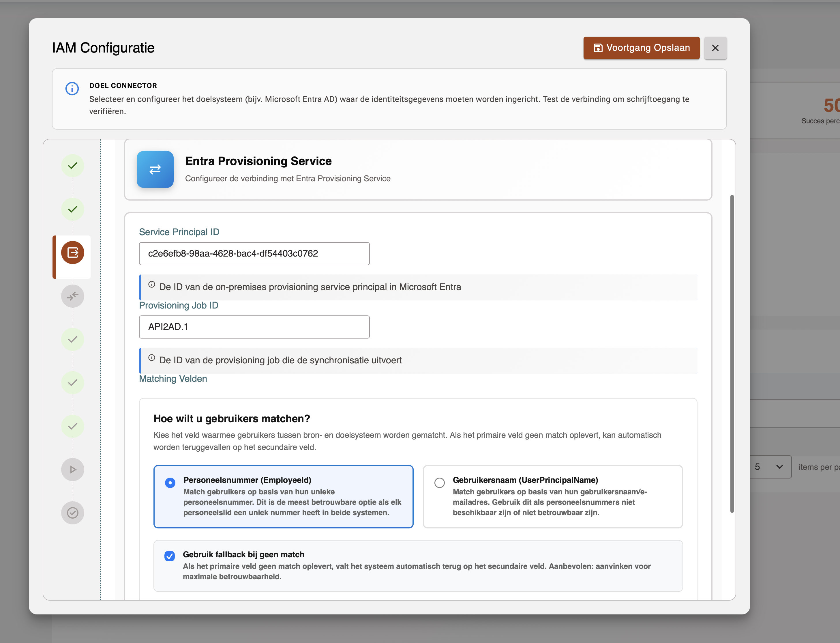Select Personeelsnummer (EmployeeId) matching option
The width and height of the screenshot is (840, 643).
coord(169,483)
